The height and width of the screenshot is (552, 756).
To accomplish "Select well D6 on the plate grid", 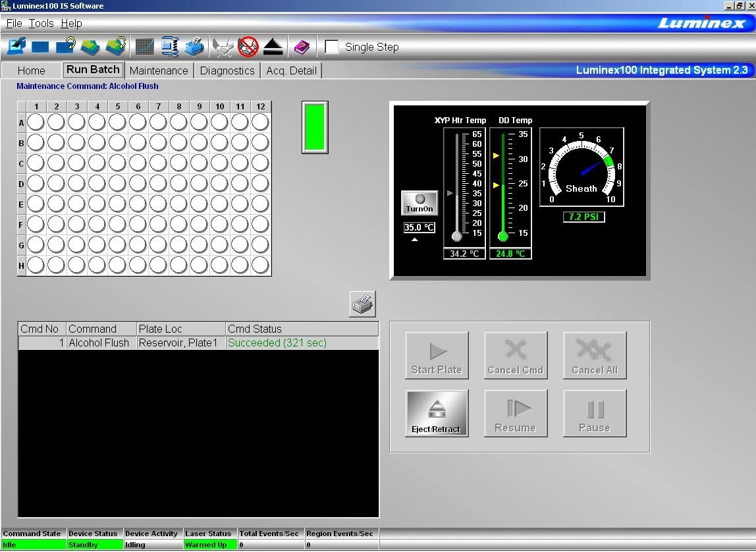I will 138,183.
